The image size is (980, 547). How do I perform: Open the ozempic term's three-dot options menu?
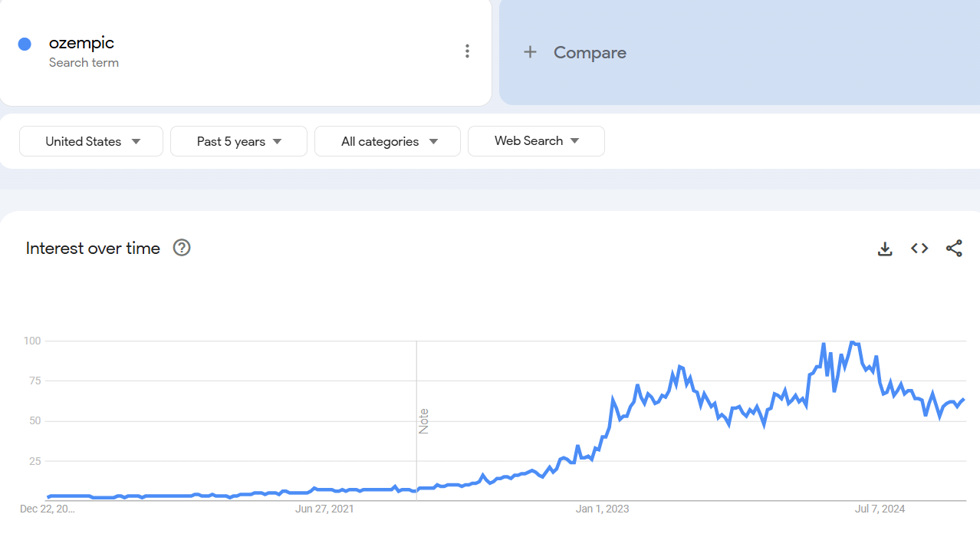click(x=467, y=51)
